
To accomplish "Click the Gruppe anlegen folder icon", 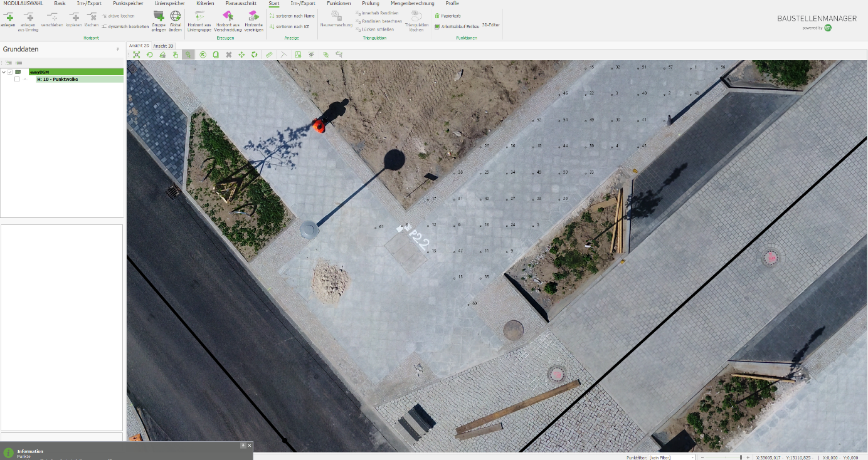I will 159,15.
